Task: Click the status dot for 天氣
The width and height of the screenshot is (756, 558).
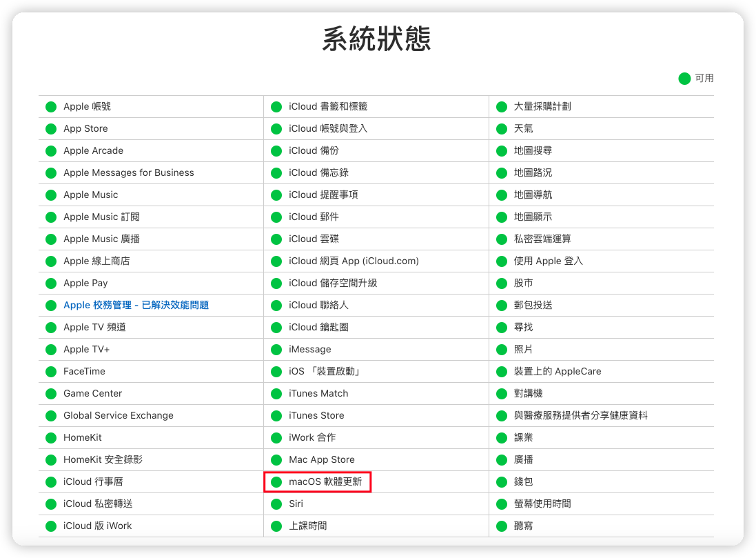Action: [502, 129]
